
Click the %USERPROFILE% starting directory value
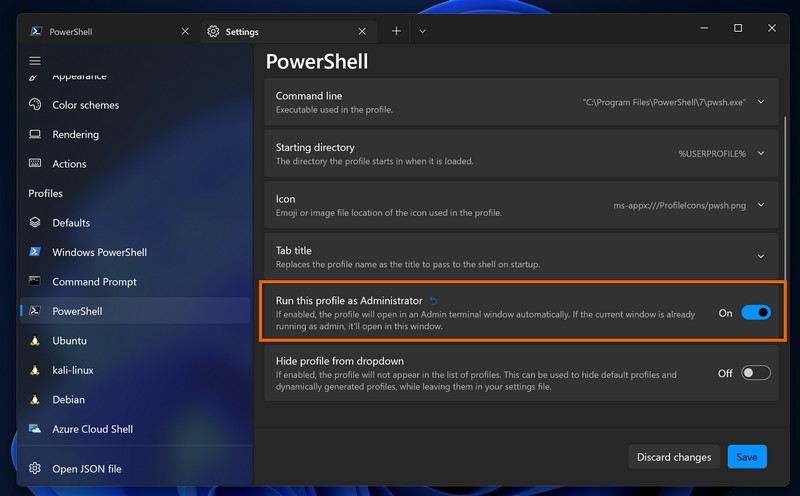712,154
